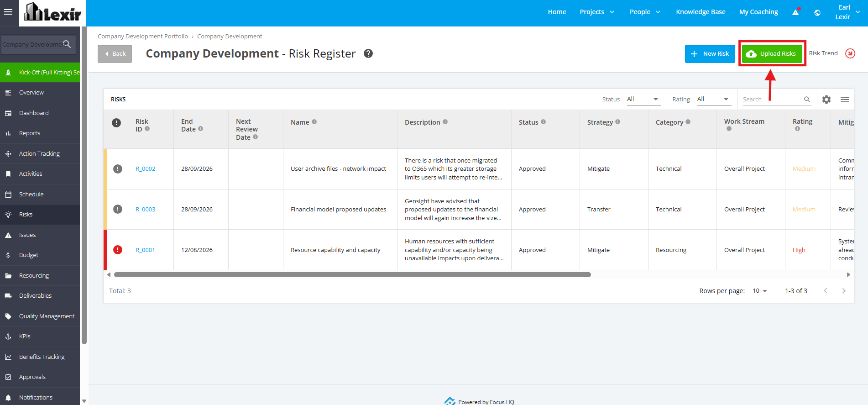This screenshot has height=405, width=868.
Task: Expand the Projects dropdown menu
Action: click(x=597, y=12)
